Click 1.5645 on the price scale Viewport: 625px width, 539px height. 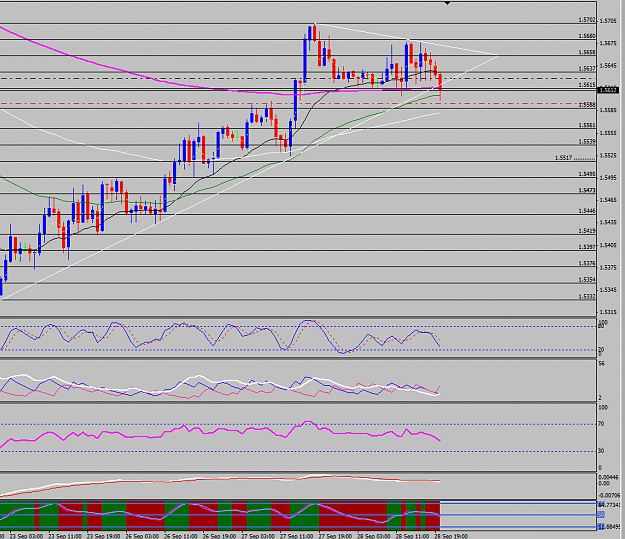[608, 65]
